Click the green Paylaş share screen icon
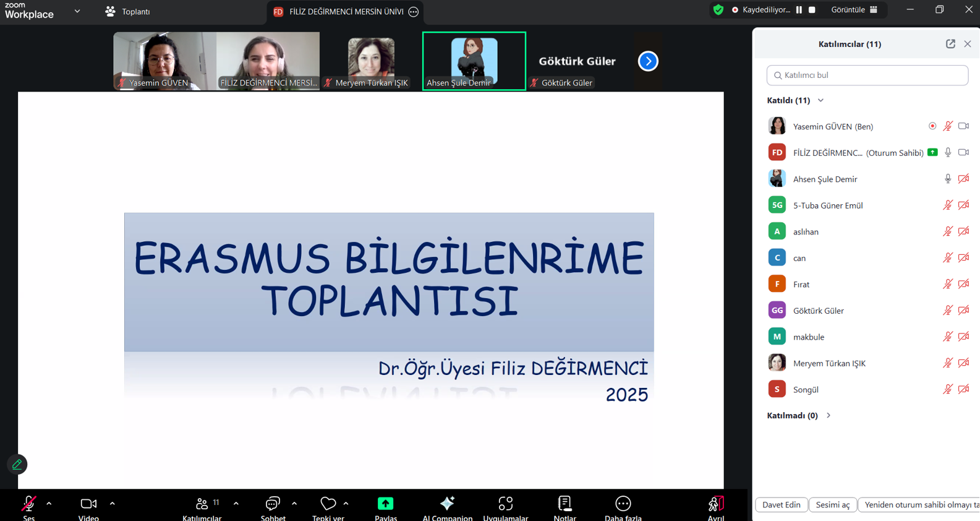This screenshot has height=521, width=980. coord(385,504)
